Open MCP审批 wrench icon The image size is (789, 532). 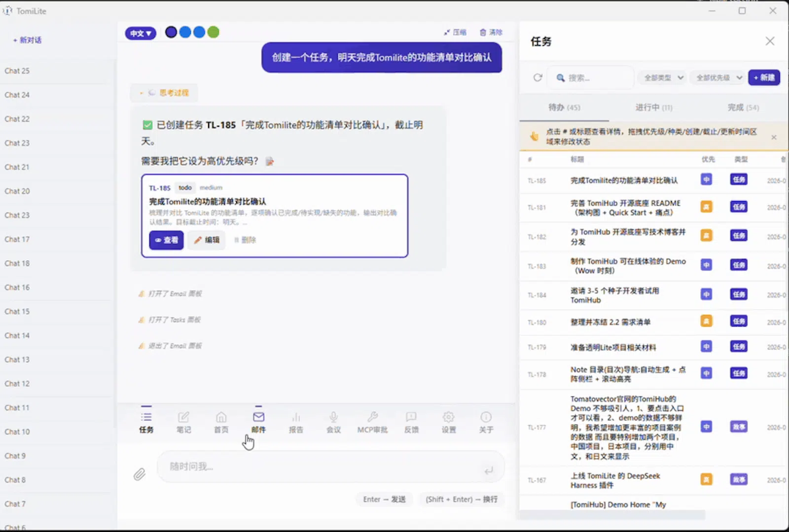click(372, 417)
